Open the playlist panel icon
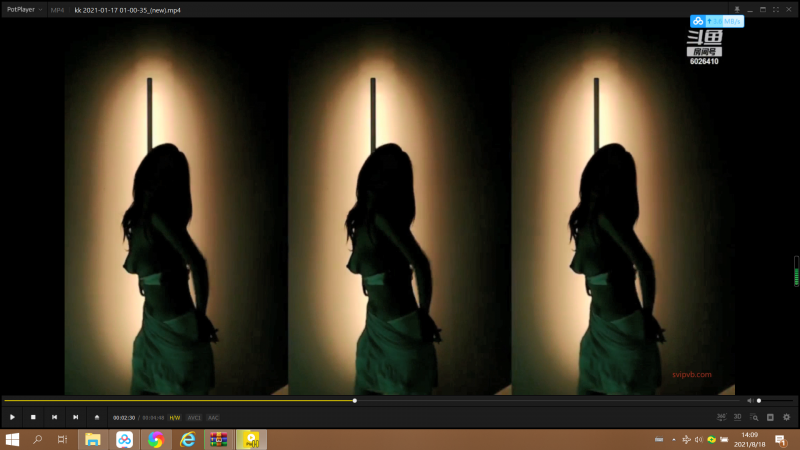The height and width of the screenshot is (450, 800). tap(770, 417)
